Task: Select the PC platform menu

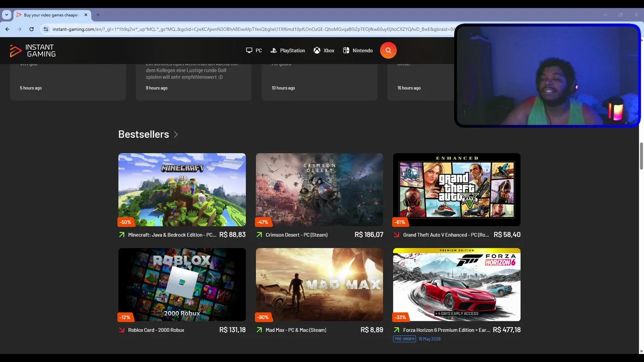Action: pyautogui.click(x=254, y=50)
